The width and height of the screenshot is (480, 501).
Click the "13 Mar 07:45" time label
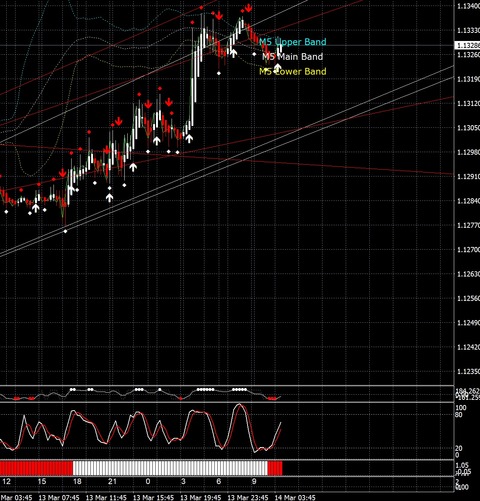coord(59,497)
